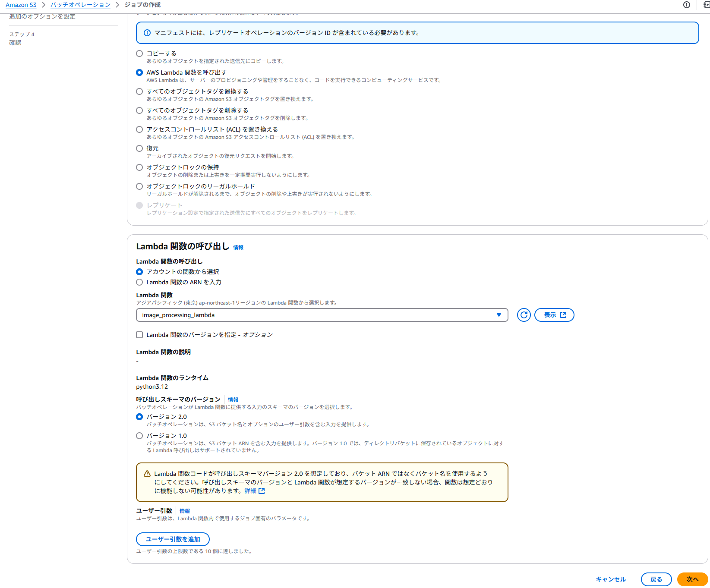
Task: Select すべてのオブジェクトタグを削除する option
Action: pos(139,110)
